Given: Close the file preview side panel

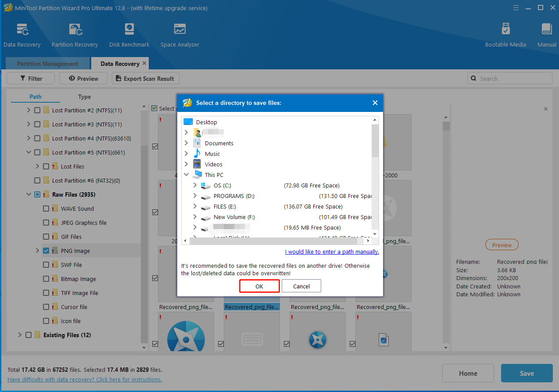Looking at the screenshot, I should tap(545, 108).
